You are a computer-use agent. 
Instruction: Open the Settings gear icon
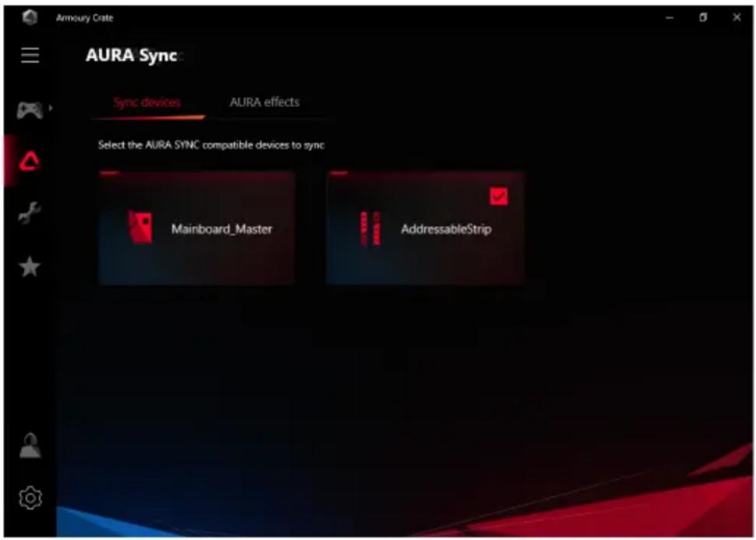pyautogui.click(x=30, y=498)
